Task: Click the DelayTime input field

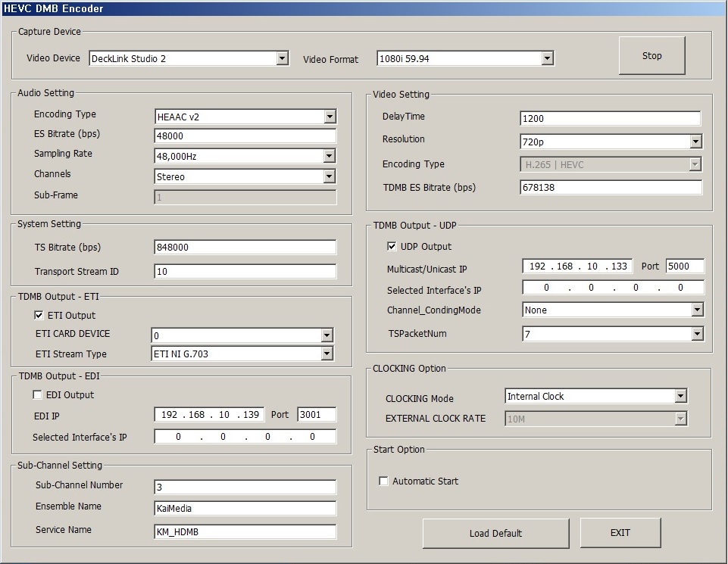Action: (610, 118)
